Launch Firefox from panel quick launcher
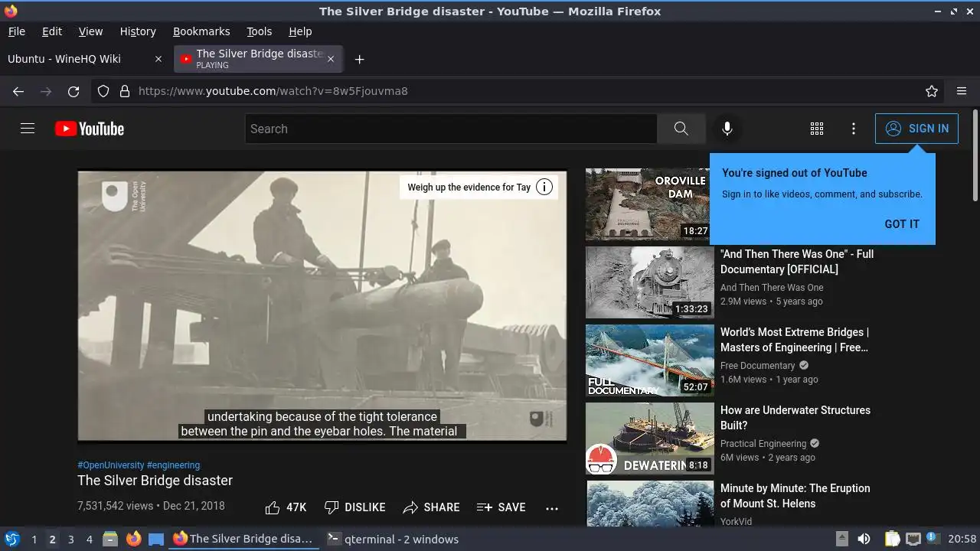 (133, 539)
